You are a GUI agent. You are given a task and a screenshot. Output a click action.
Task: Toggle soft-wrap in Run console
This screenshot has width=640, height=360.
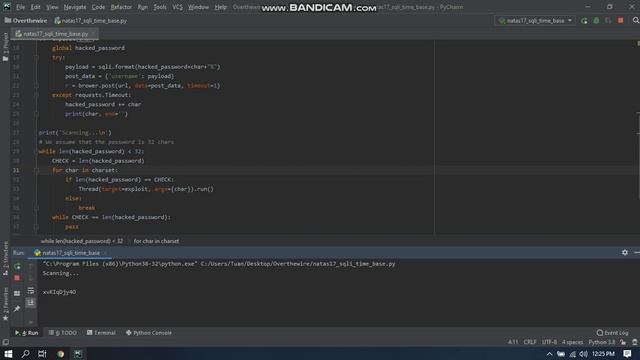(x=31, y=291)
